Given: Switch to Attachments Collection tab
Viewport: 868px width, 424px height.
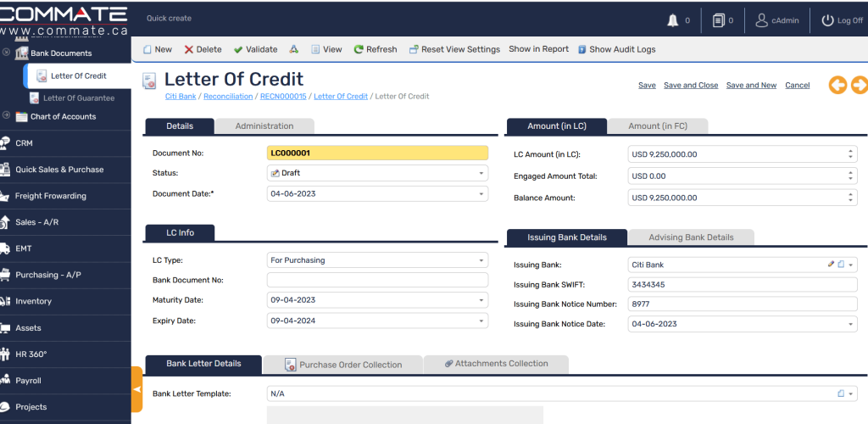Looking at the screenshot, I should (496, 364).
